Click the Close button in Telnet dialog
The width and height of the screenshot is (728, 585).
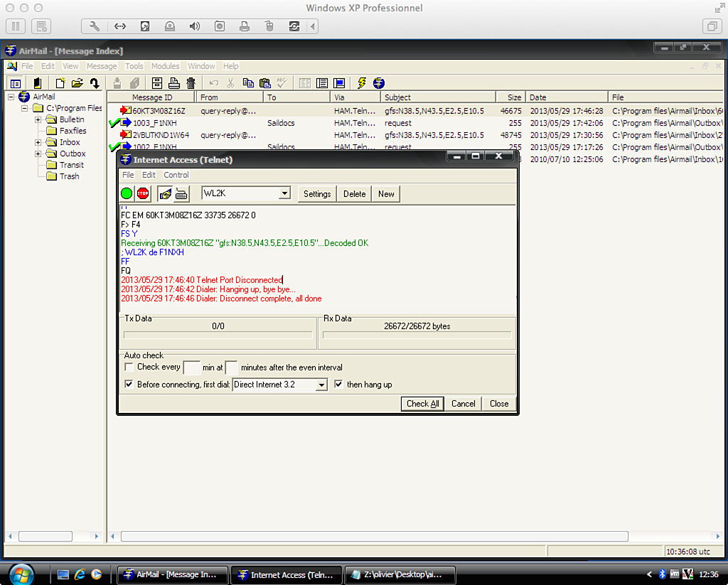click(x=499, y=404)
